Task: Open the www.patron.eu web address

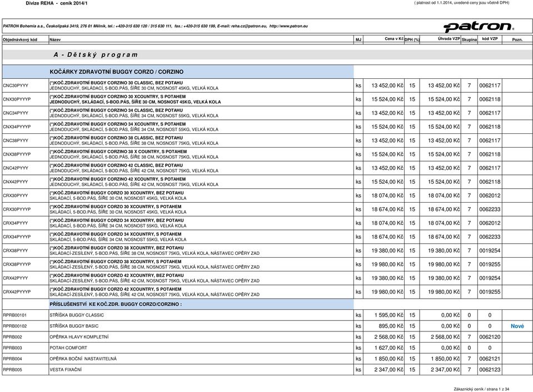Action: (288, 26)
